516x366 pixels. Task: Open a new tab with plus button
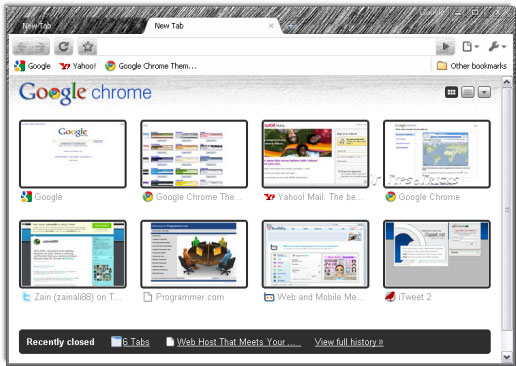click(x=291, y=26)
